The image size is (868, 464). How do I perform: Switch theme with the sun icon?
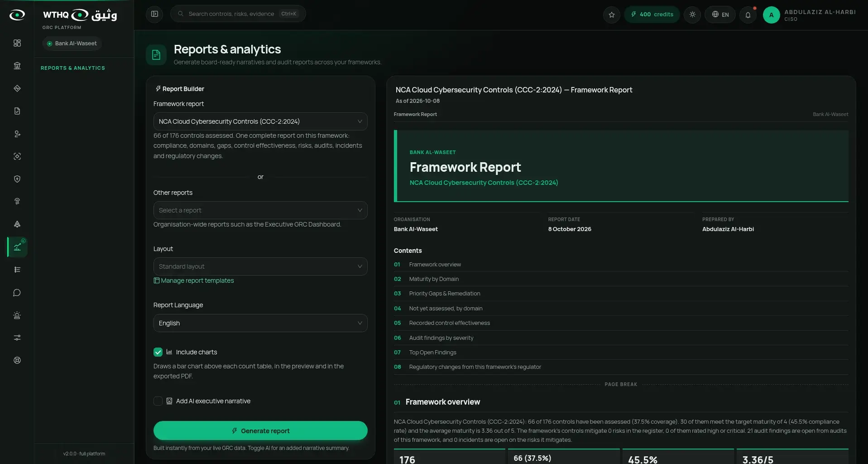(692, 14)
